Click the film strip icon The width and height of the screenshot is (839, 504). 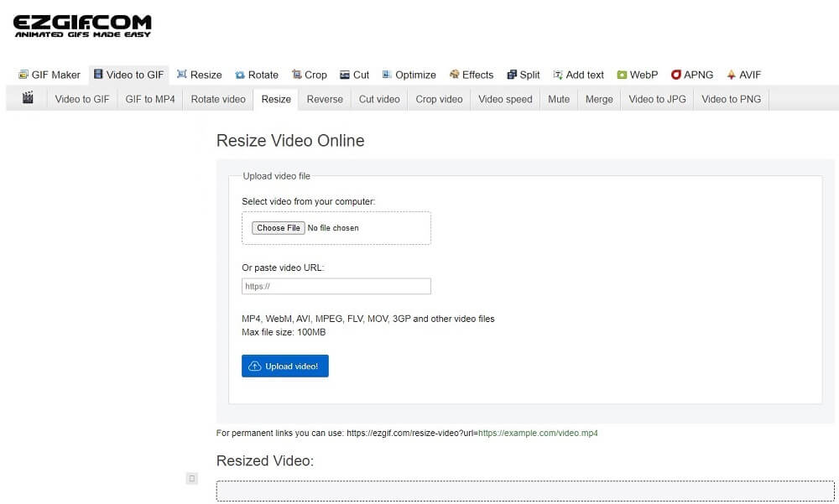[x=28, y=99]
